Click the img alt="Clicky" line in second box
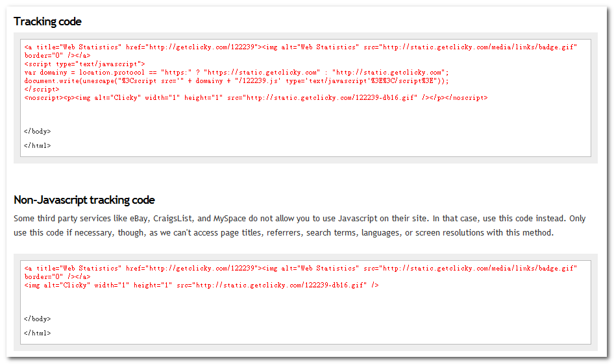This screenshot has height=364, width=614. 201,285
